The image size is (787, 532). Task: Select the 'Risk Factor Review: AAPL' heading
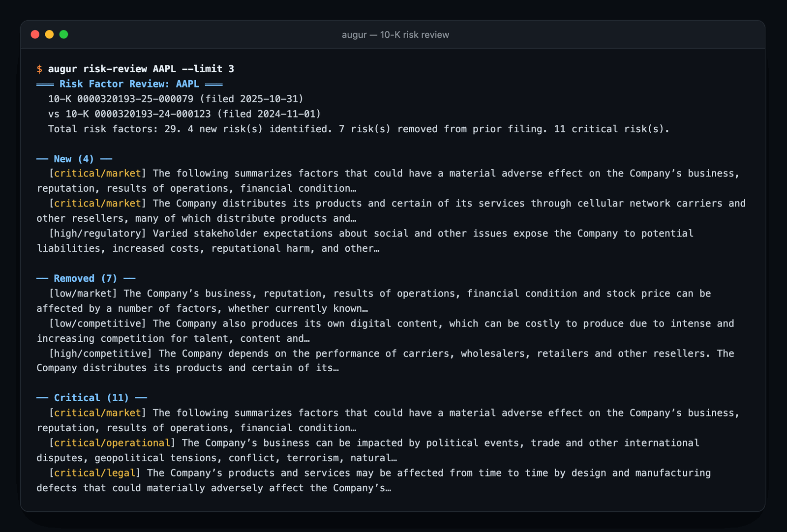(129, 84)
